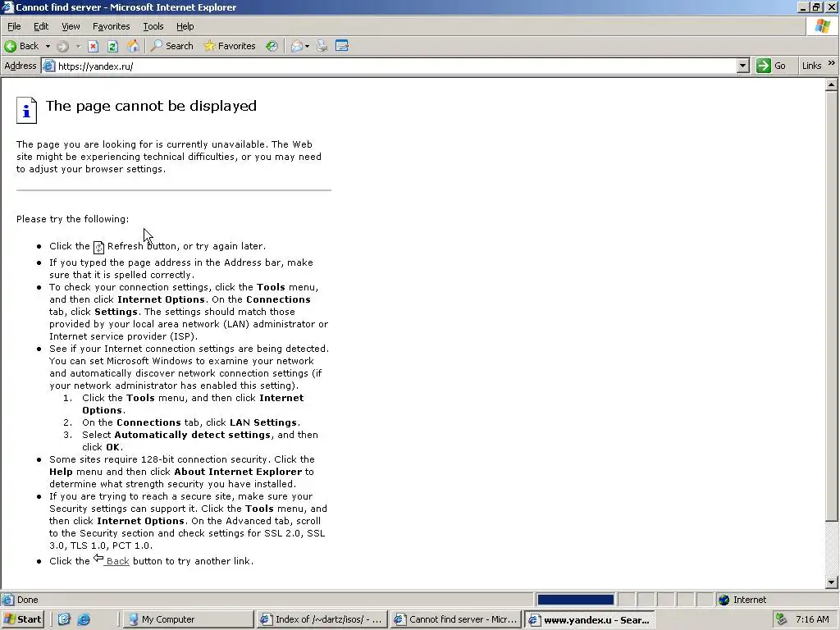The width and height of the screenshot is (840, 630).
Task: Click the network tray icon
Action: pos(781,619)
